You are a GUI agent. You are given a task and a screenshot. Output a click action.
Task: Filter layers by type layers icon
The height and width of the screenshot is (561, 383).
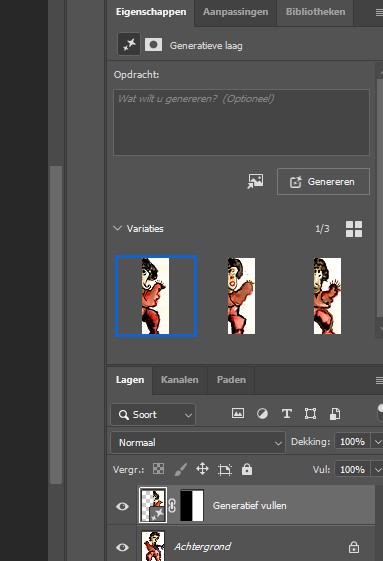tap(286, 414)
